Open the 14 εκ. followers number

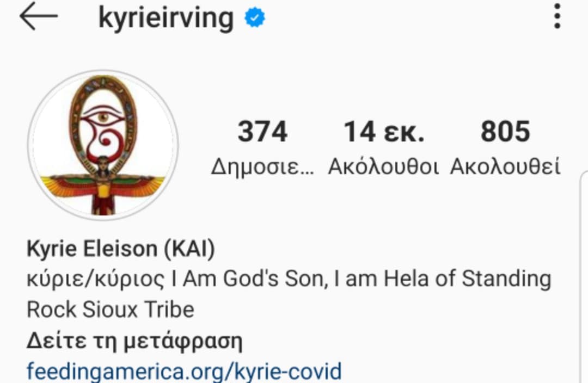click(384, 132)
